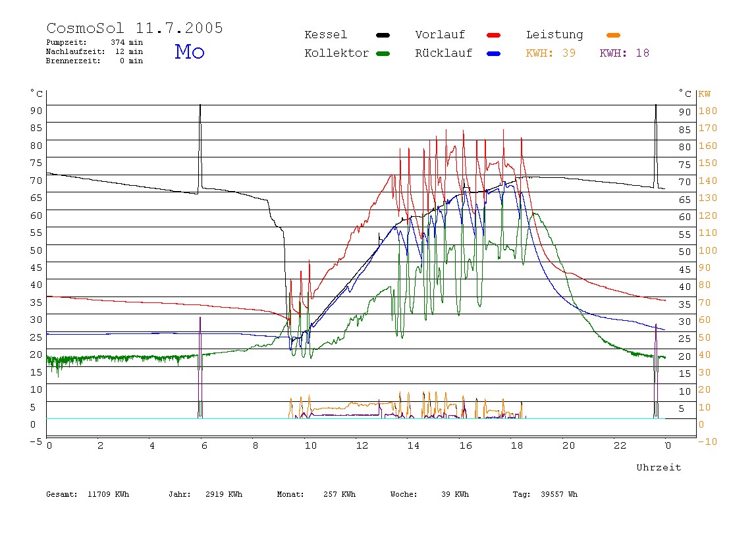
Task: Select the 'Gesamt:' total label
Action: click(62, 494)
